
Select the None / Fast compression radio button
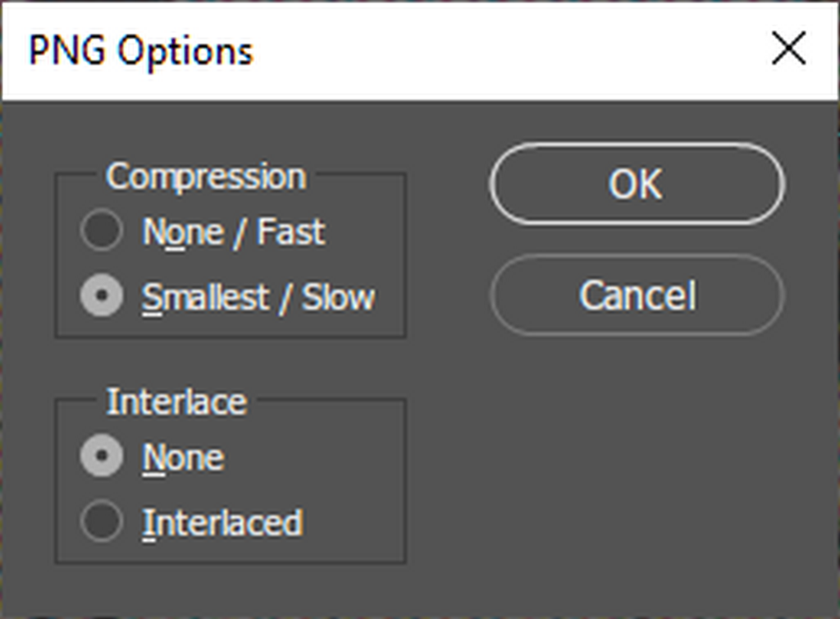coord(102,231)
